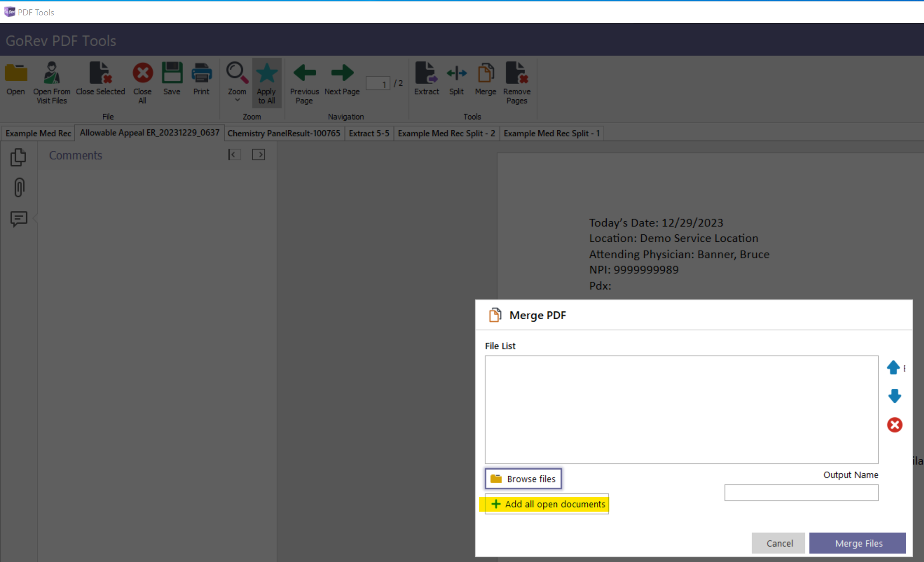Click the Open folder icon

coord(16,74)
